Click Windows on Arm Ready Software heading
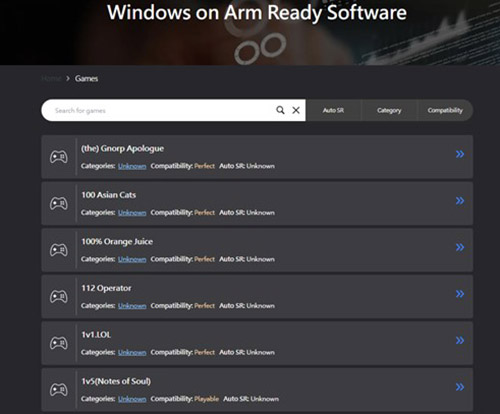Viewport: 500px width, 414px height. point(257,13)
